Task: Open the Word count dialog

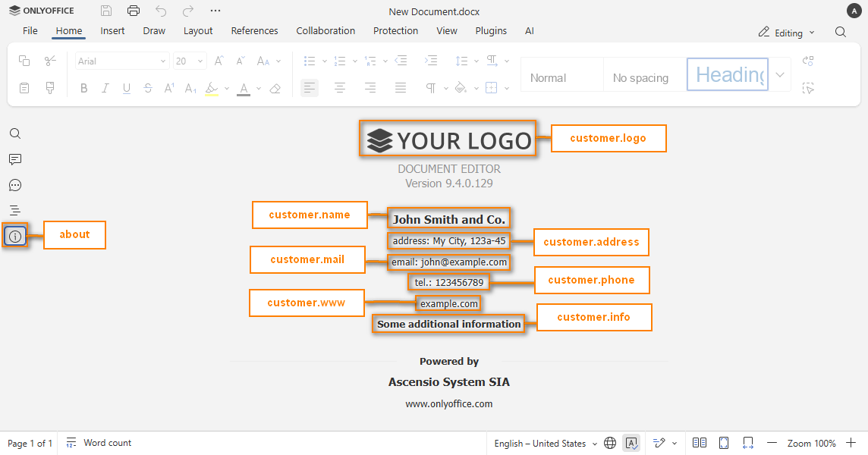Action: click(x=99, y=443)
